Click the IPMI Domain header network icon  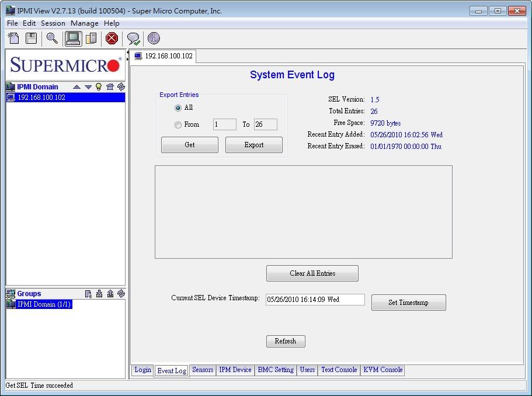[x=11, y=87]
